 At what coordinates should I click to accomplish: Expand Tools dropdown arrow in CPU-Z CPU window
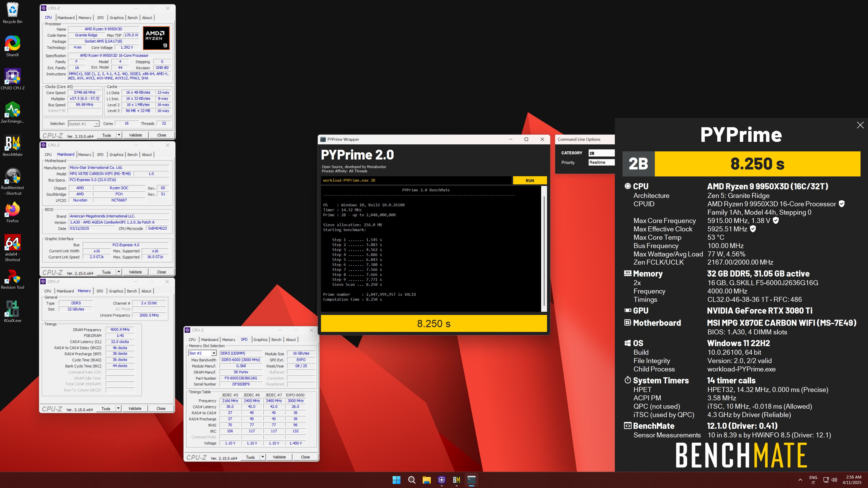tap(119, 135)
